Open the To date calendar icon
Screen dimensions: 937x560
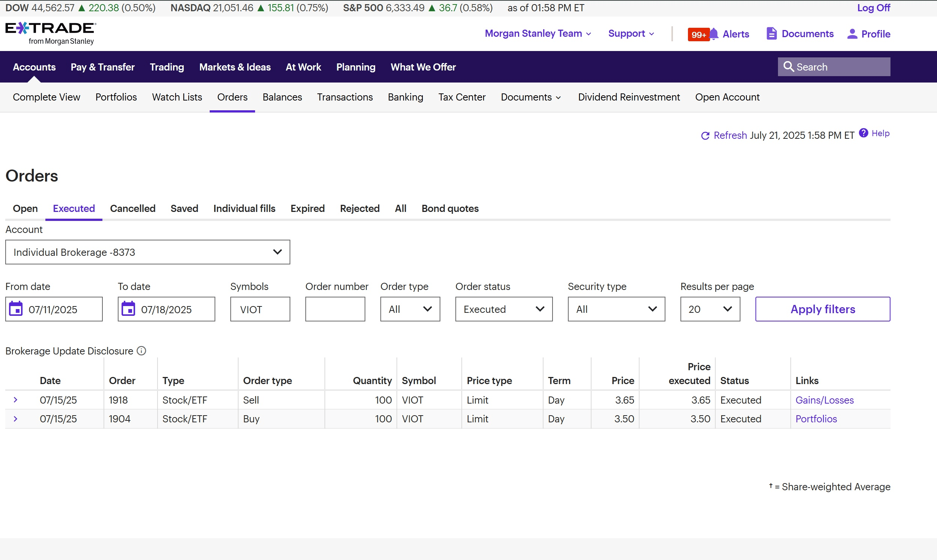point(128,309)
